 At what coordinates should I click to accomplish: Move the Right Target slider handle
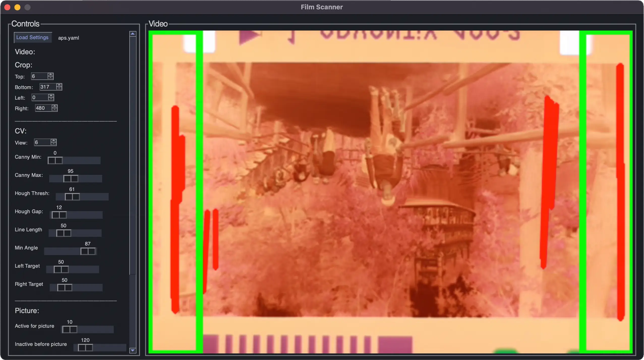coord(64,287)
